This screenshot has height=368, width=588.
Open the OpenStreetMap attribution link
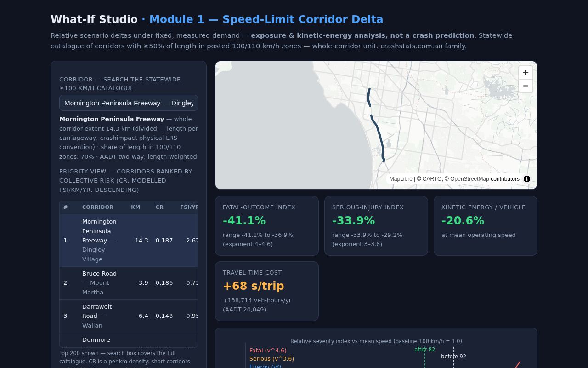469,179
